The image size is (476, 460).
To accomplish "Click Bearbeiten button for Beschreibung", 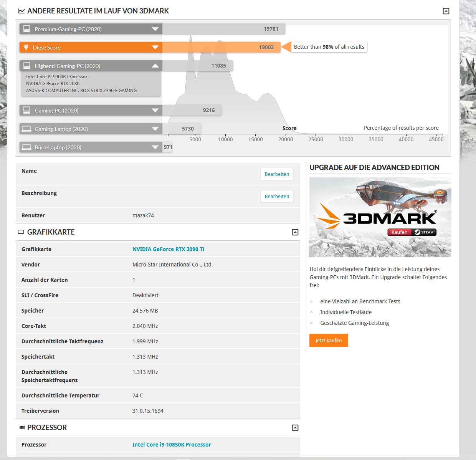I will 277,197.
